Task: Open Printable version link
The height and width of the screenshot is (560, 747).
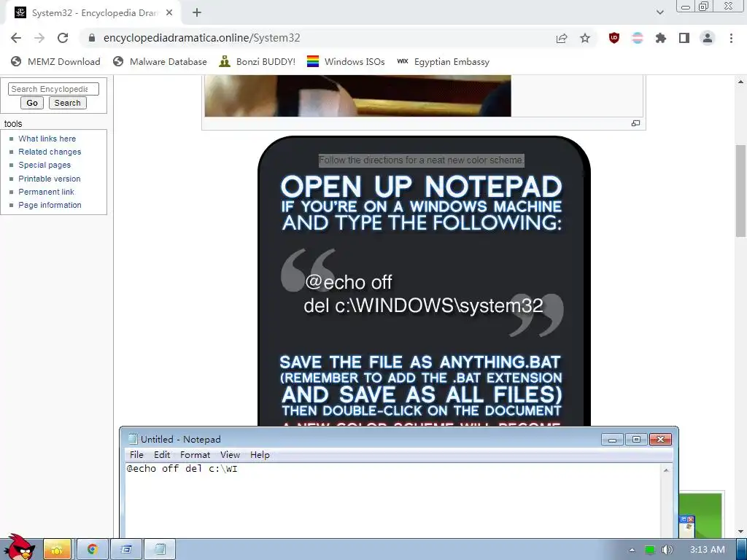Action: click(x=50, y=179)
